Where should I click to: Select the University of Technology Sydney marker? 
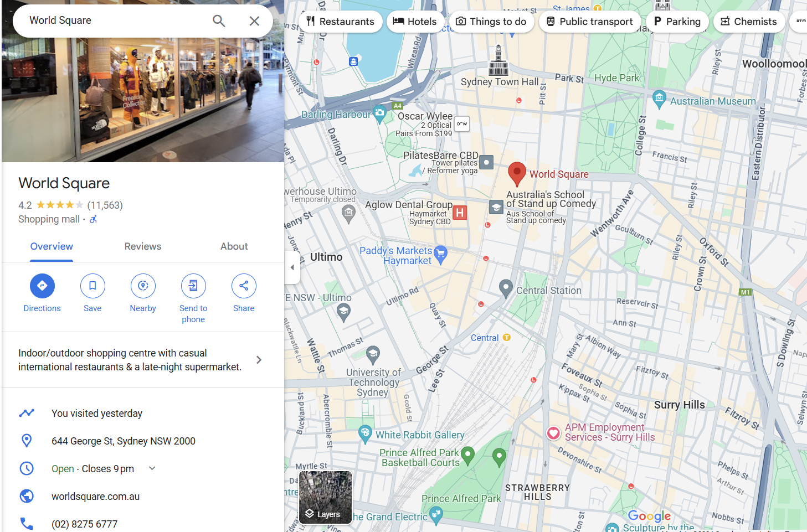[x=373, y=355]
